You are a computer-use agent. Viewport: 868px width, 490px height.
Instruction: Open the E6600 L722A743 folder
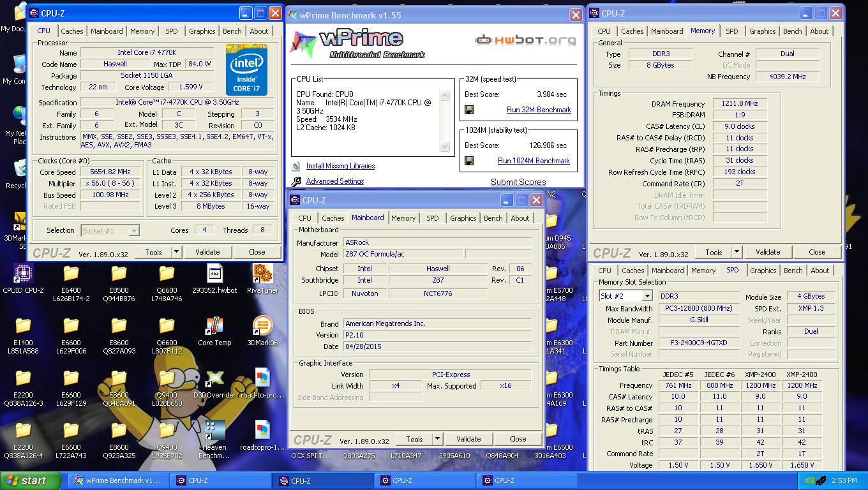coord(71,431)
